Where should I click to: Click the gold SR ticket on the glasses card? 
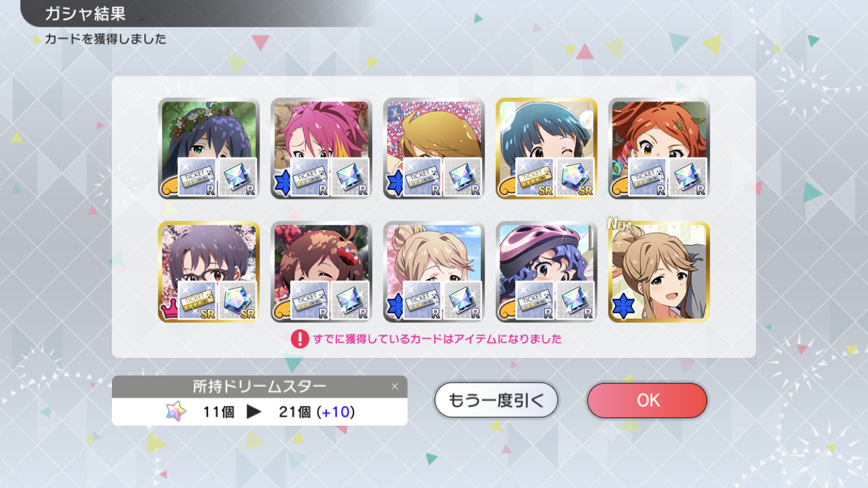[x=197, y=300]
